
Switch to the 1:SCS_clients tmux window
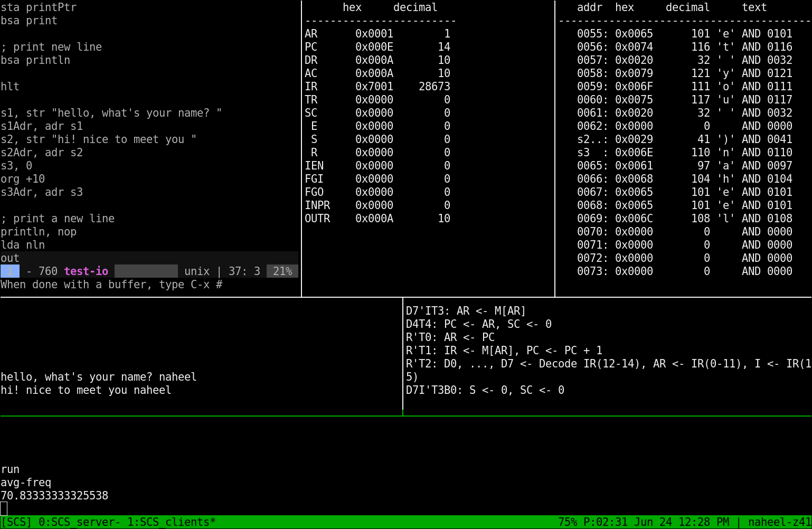point(172,522)
